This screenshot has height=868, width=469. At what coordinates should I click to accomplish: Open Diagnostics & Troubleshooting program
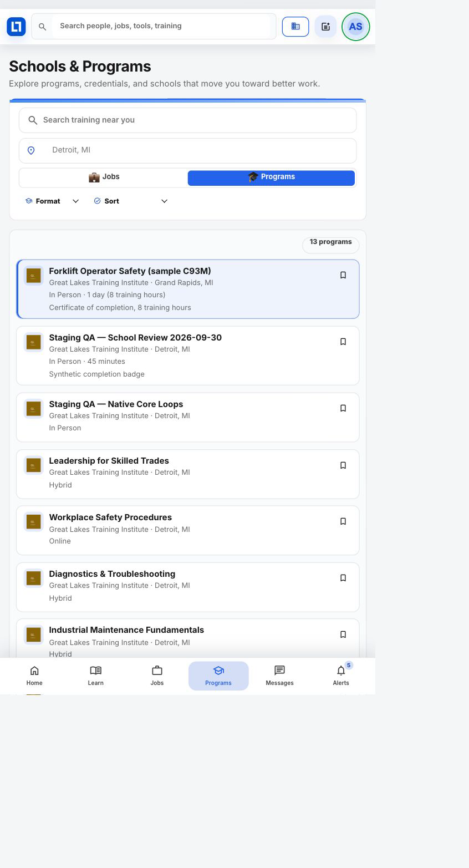point(188,587)
